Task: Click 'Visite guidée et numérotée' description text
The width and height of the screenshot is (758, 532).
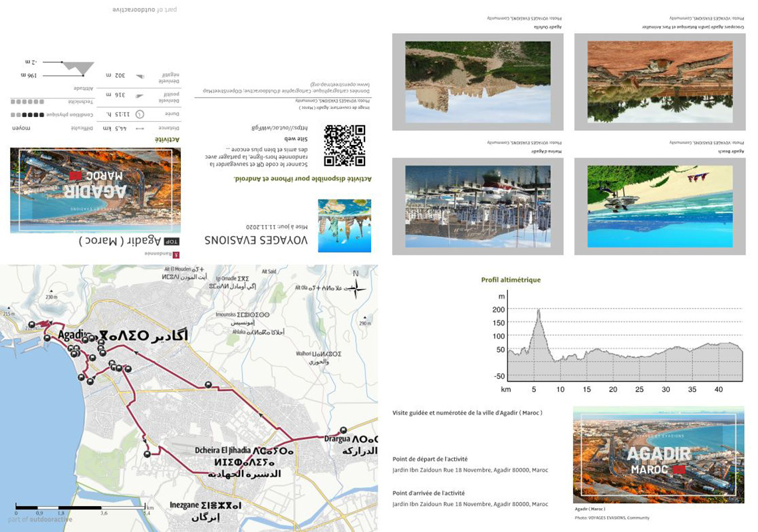Action: tap(467, 412)
